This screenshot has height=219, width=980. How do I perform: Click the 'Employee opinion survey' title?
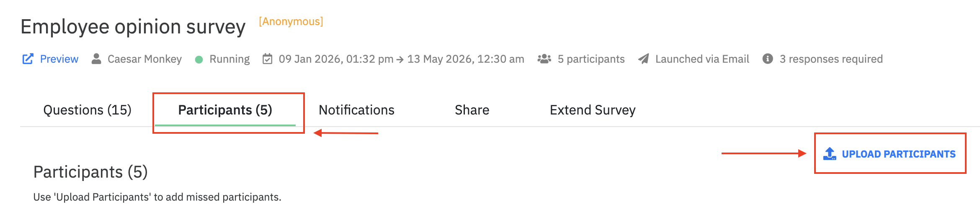(x=133, y=27)
